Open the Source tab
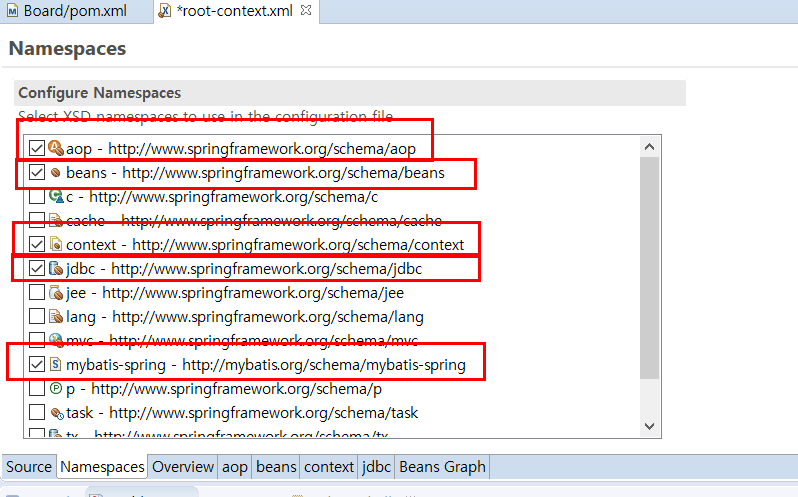Screen dimensions: 798x497 [29, 466]
